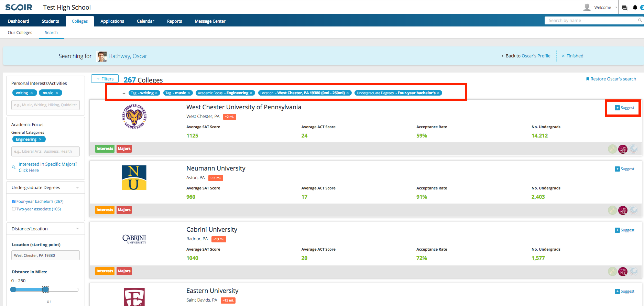Image resolution: width=644 pixels, height=306 pixels.
Task: Open the Welcome user dropdown
Action: click(605, 8)
